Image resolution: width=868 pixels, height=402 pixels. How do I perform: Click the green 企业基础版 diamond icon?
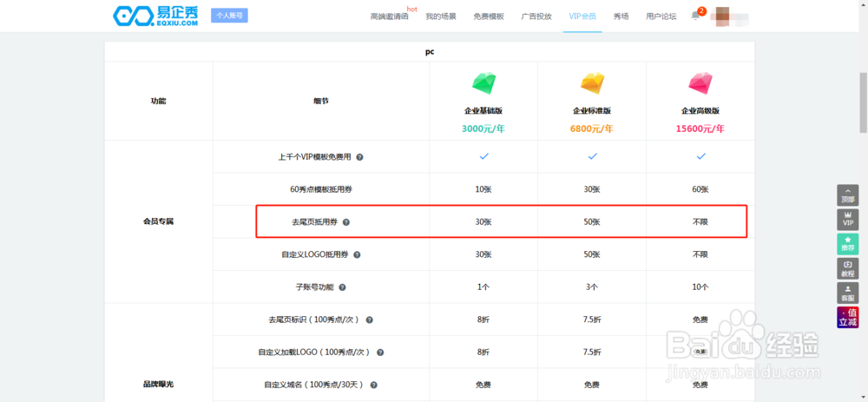tap(483, 82)
